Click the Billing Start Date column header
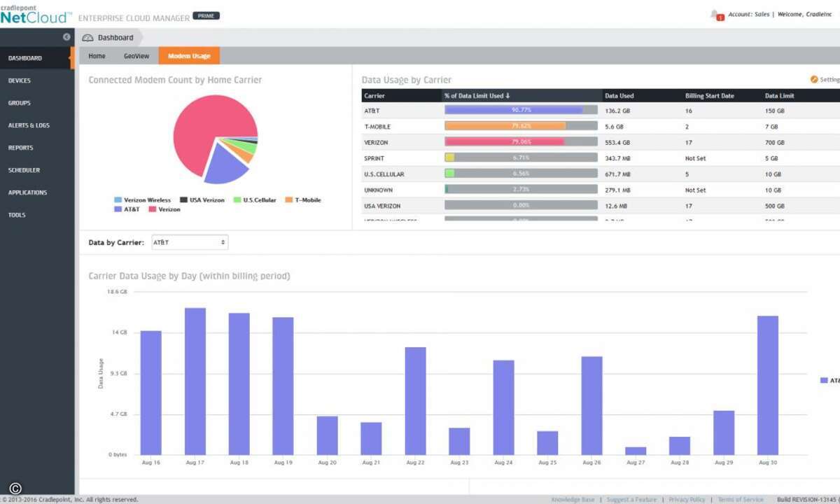The height and width of the screenshot is (504, 840). click(722, 96)
